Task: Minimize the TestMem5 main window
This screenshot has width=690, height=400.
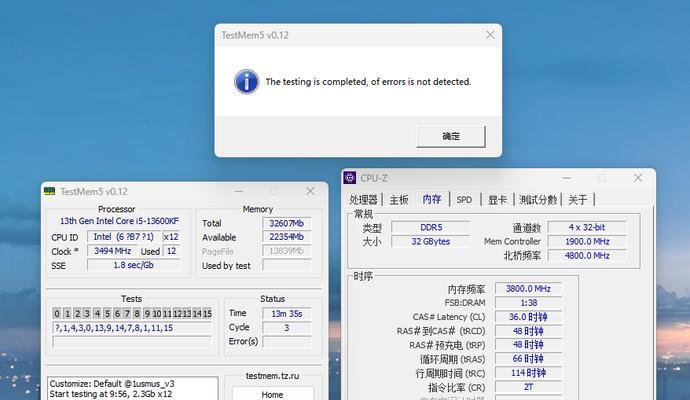Action: [239, 191]
